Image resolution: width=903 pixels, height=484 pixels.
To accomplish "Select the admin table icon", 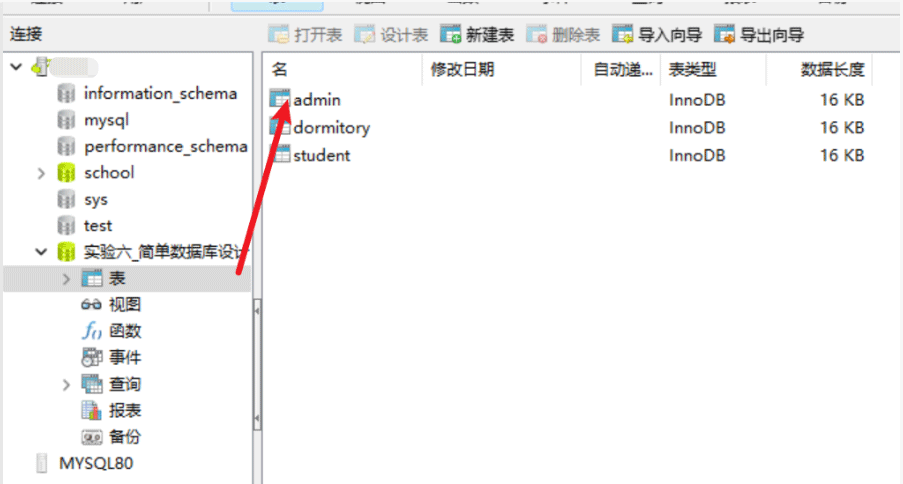I will point(280,99).
